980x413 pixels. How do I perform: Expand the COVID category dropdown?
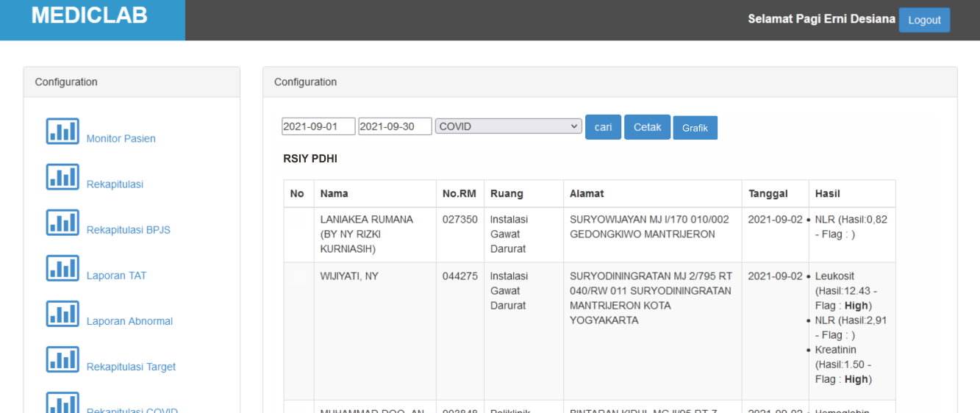(508, 126)
